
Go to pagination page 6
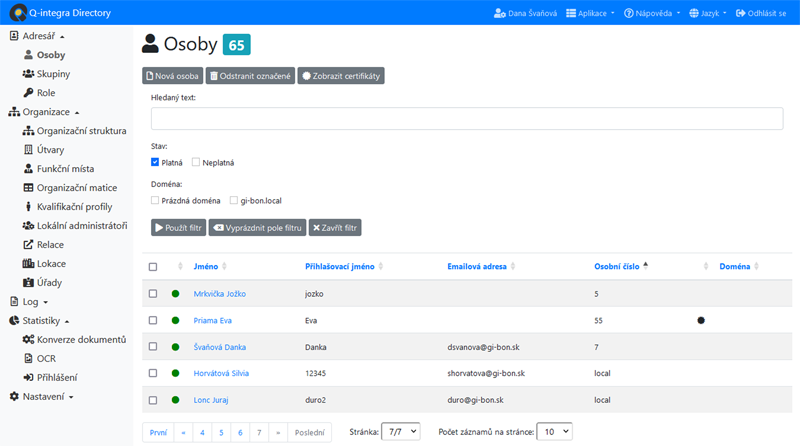tap(240, 432)
